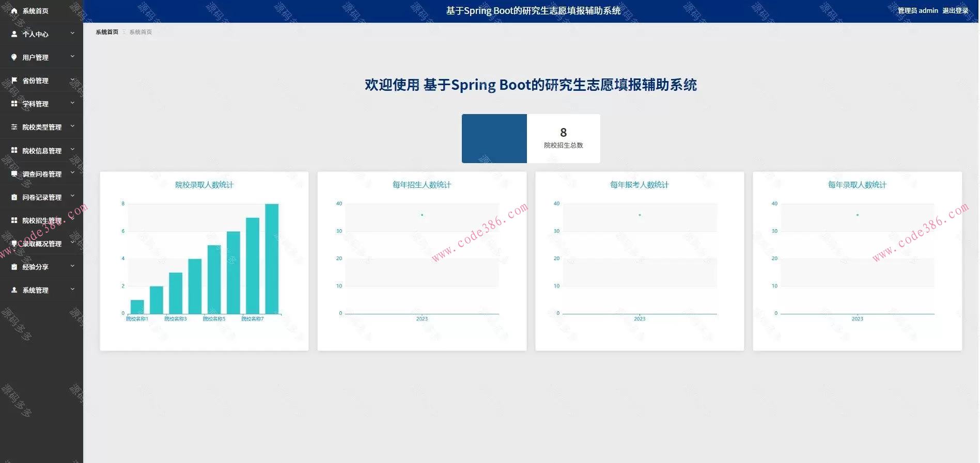Click the 院校名称1 axis label
The height and width of the screenshot is (463, 980).
pos(137,319)
